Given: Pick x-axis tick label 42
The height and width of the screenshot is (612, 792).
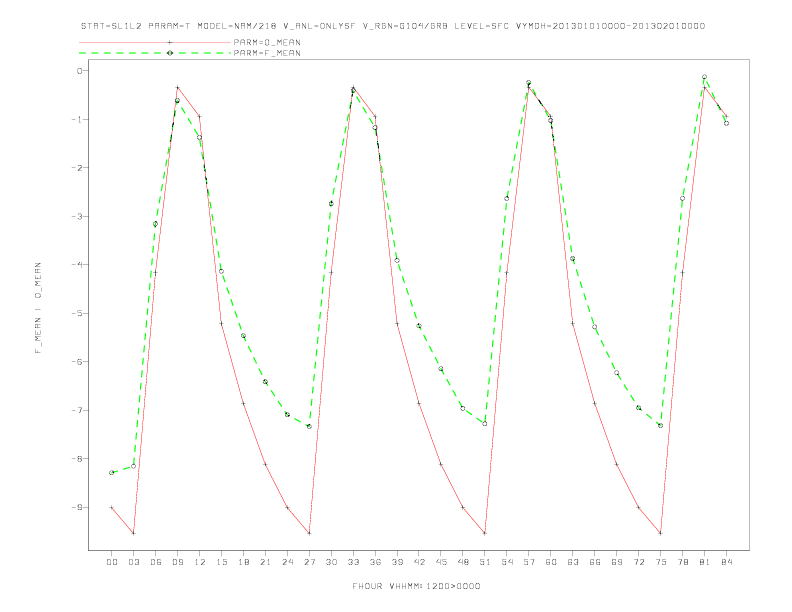Looking at the screenshot, I should tap(419, 562).
